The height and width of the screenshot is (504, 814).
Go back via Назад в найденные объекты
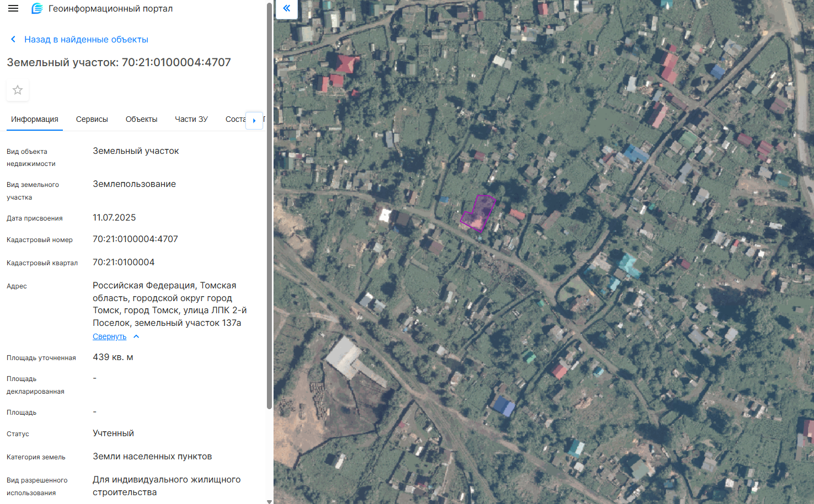pos(86,40)
